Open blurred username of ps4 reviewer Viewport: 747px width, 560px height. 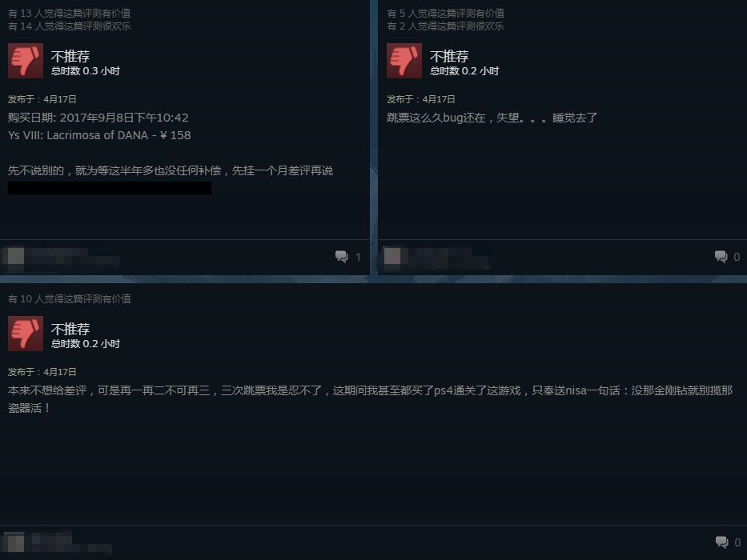pos(71,543)
